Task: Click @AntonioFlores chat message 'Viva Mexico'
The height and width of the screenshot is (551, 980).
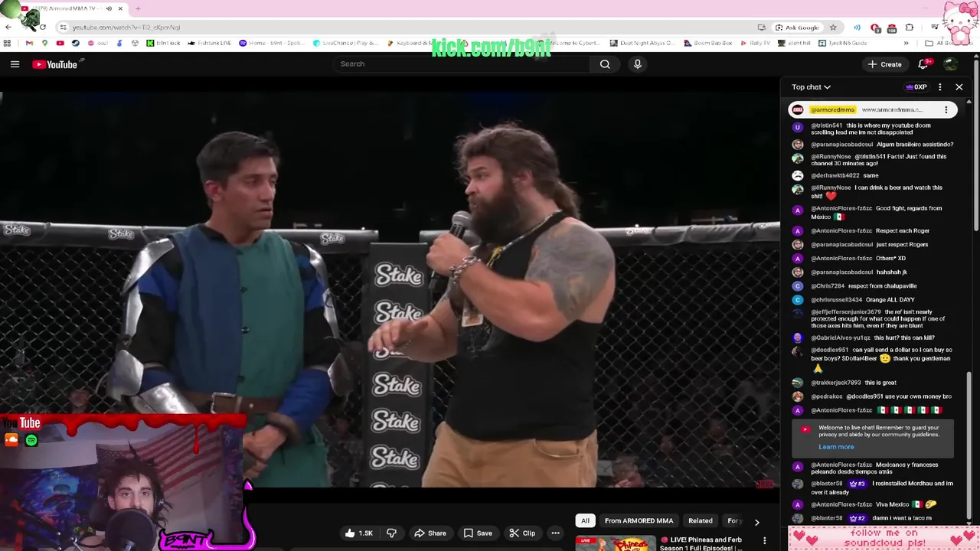Action: [874, 505]
